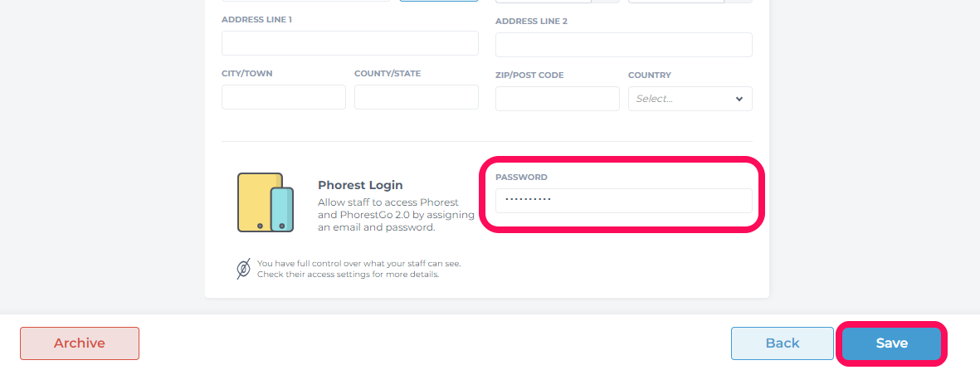Screen dimensions: 980x370
Task: Click the Phorest Login description paragraph
Action: pyautogui.click(x=397, y=215)
